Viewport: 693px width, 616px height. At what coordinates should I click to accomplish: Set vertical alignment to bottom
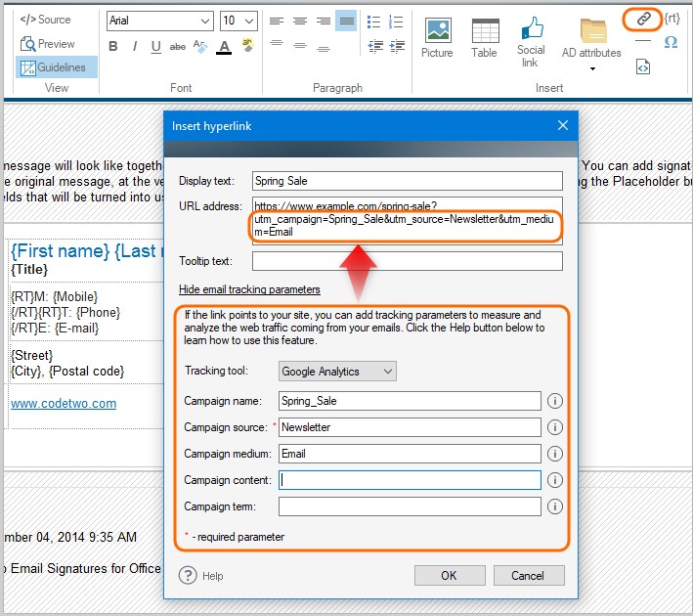[x=324, y=49]
